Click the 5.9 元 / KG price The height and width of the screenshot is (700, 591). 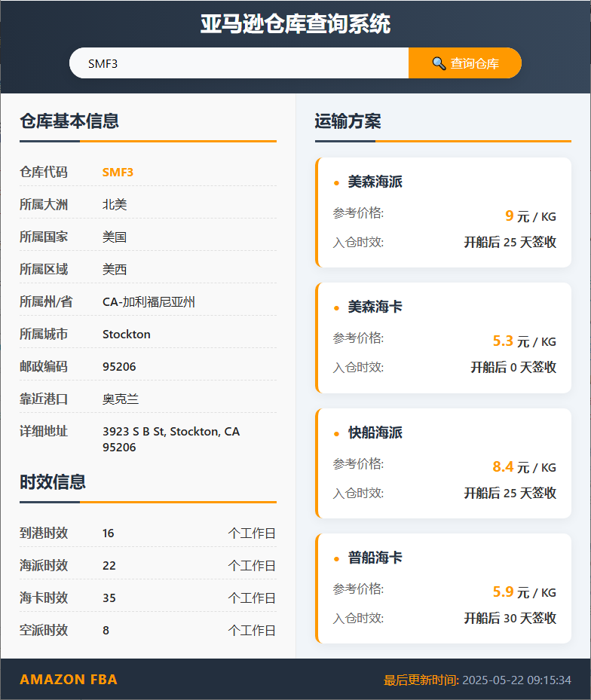tap(525, 592)
